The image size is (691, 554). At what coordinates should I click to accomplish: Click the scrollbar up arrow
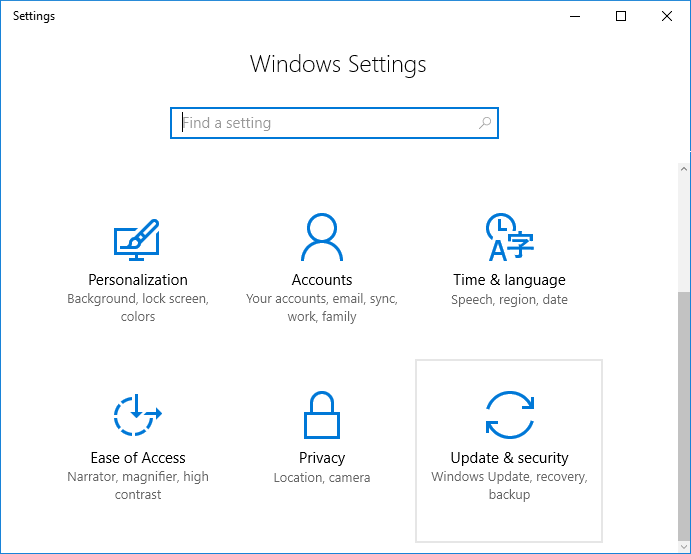pos(684,169)
